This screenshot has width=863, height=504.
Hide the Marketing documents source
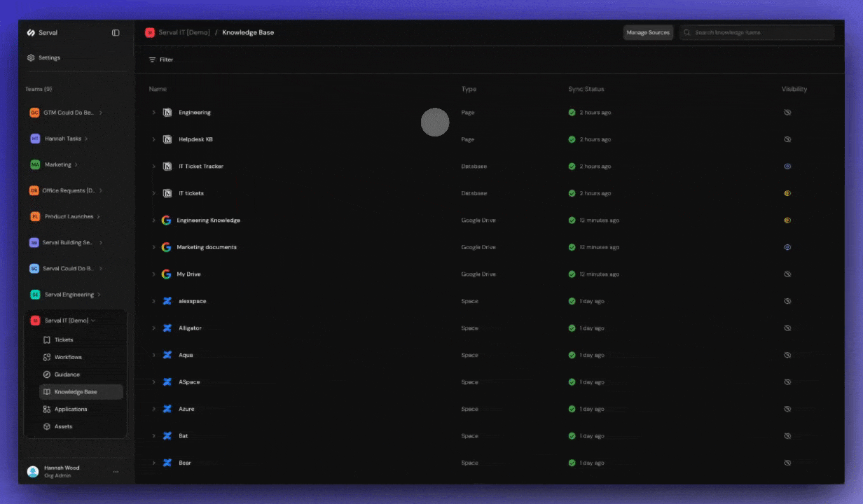pos(787,246)
